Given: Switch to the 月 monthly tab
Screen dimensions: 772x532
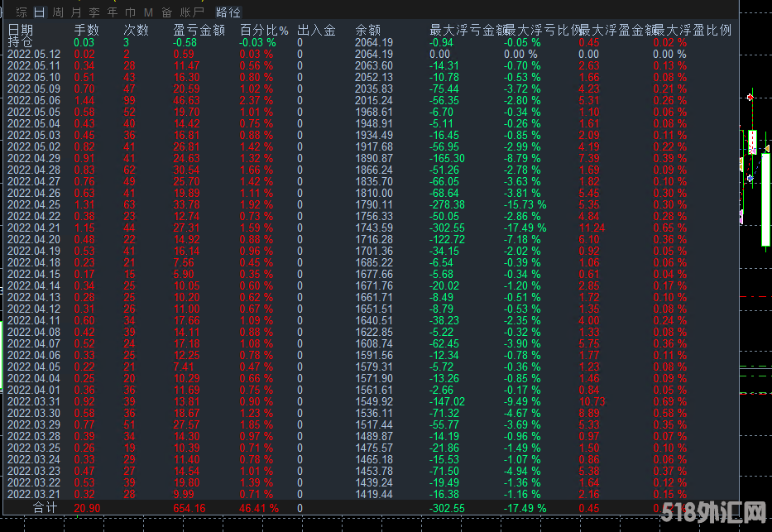Looking at the screenshot, I should 76,12.
